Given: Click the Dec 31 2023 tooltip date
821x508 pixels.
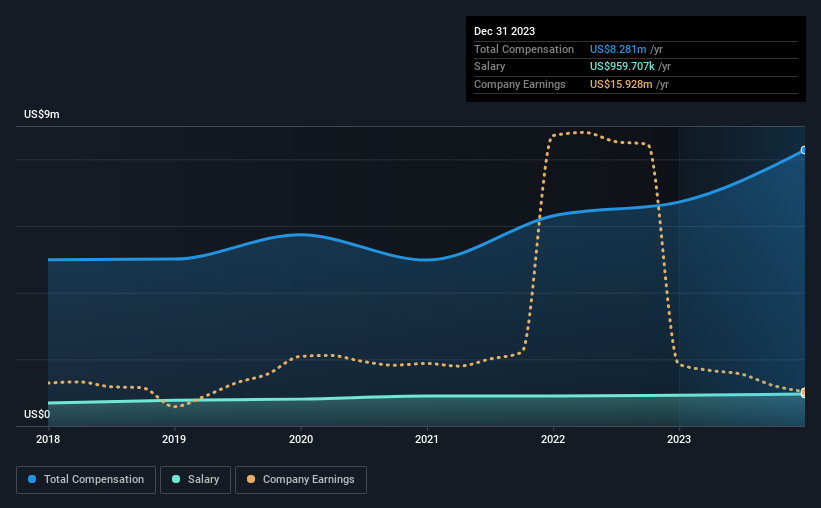Looking at the screenshot, I should tap(504, 31).
